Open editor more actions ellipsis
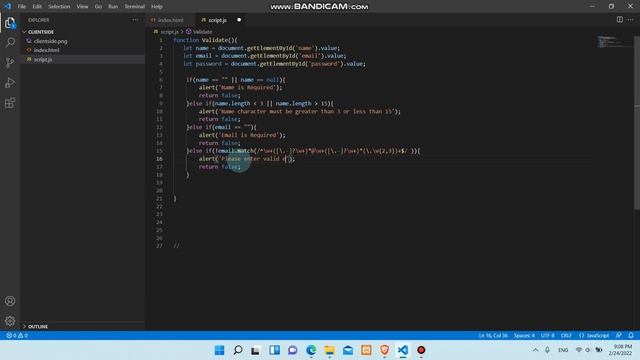Image resolution: width=640 pixels, height=360 pixels. [631, 20]
